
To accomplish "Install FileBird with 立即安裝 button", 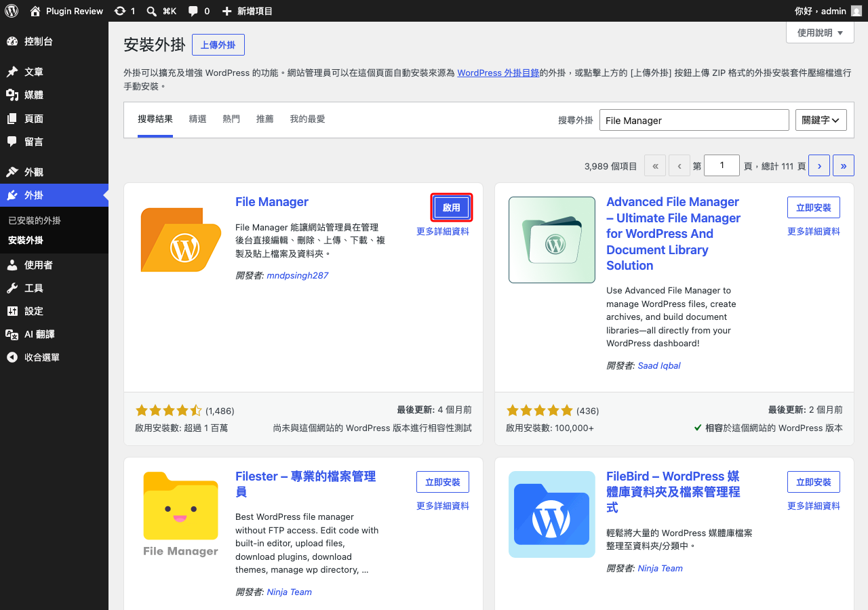I will tap(814, 482).
